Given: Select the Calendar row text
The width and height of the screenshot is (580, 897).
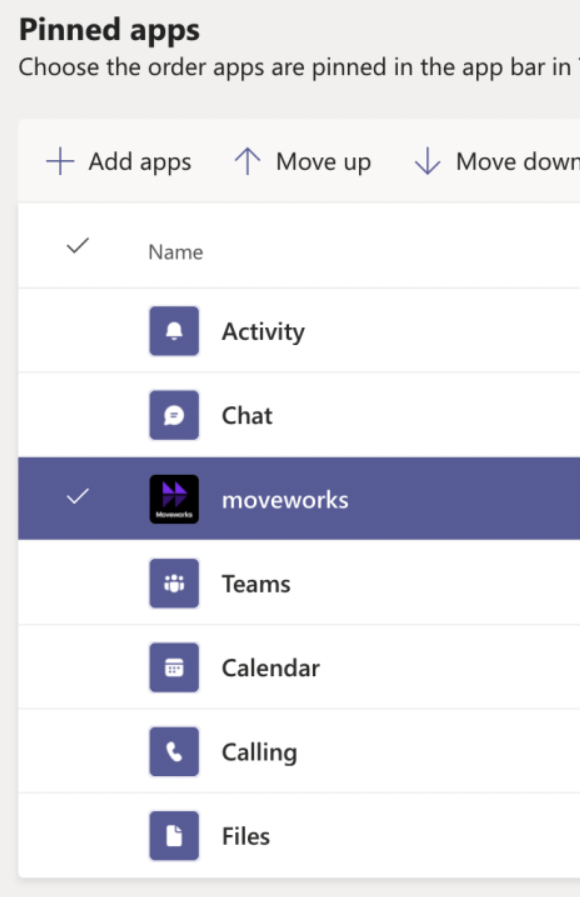Looking at the screenshot, I should coord(271,668).
